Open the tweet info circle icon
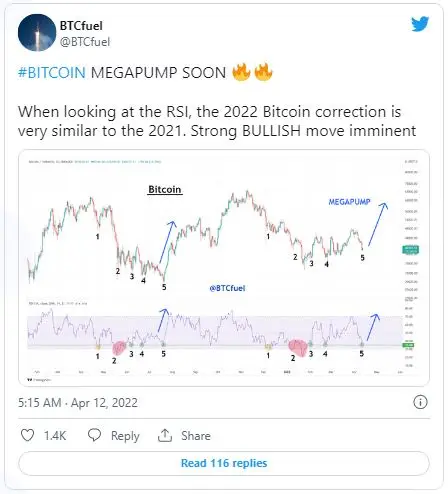This screenshot has width=448, height=494. coord(420,402)
